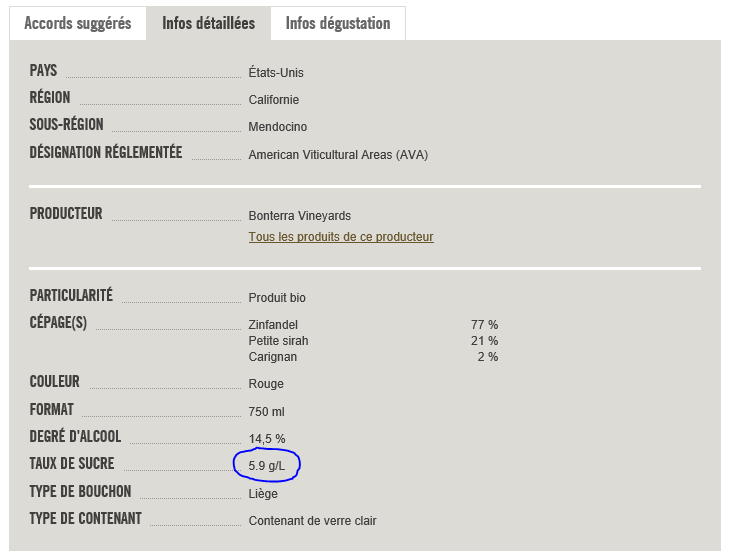
Task: Click the Bonterra Vineyards producer name
Action: pyautogui.click(x=299, y=216)
